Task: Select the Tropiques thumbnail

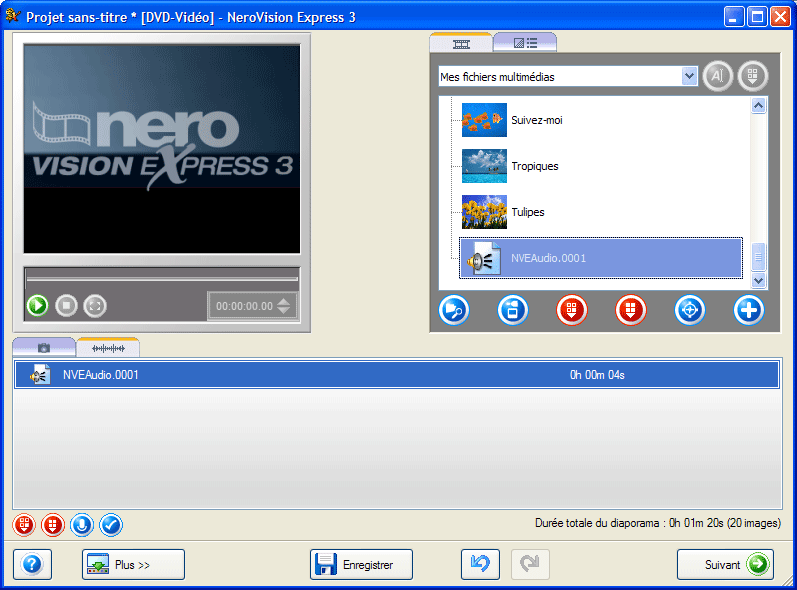Action: click(484, 166)
